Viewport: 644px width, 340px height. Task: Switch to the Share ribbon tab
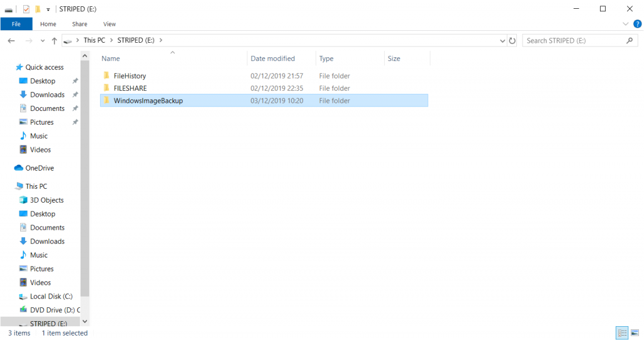79,24
